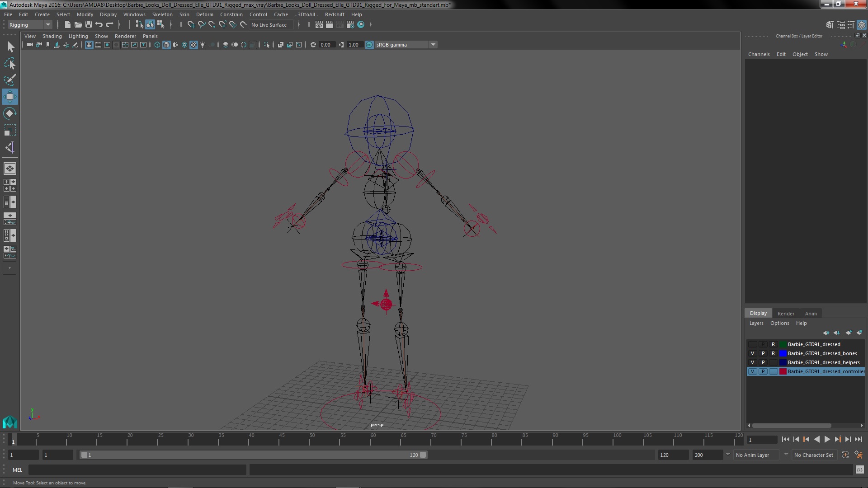Play animation forwards
This screenshot has height=488, width=868.
point(827,439)
